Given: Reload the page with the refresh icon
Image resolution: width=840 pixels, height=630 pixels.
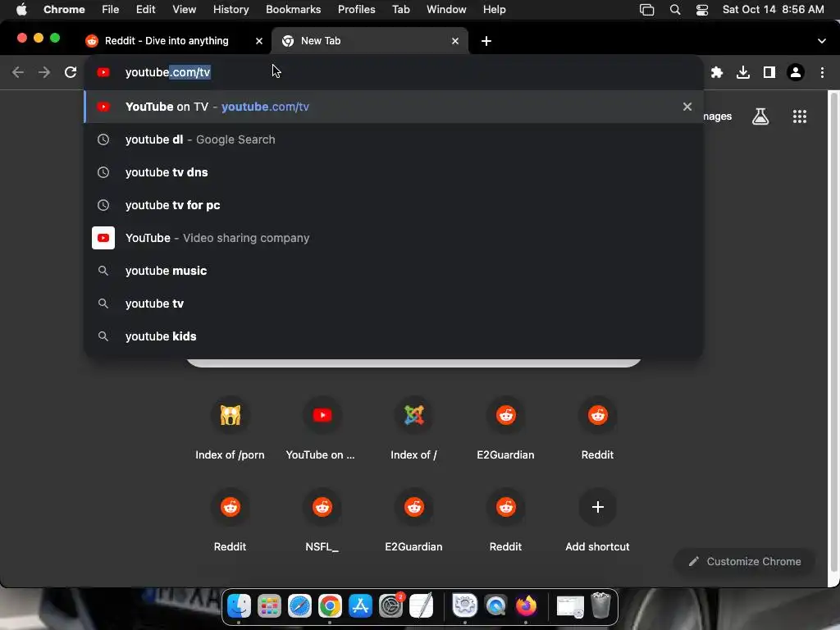Looking at the screenshot, I should point(71,72).
